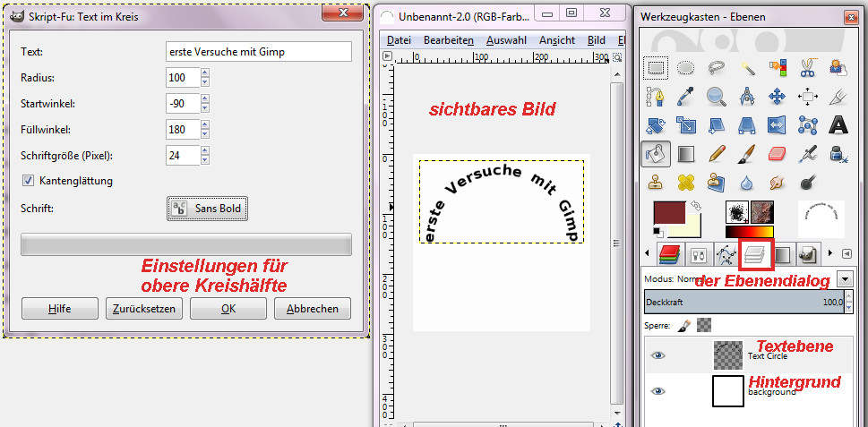Select the Shear tool
This screenshot has width=868, height=427.
tap(717, 125)
